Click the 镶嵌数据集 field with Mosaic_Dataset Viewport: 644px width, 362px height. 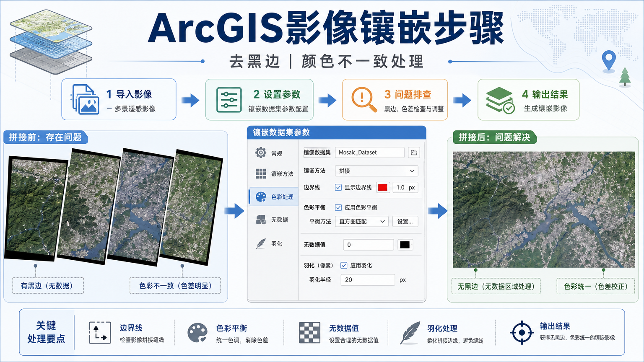pos(369,153)
